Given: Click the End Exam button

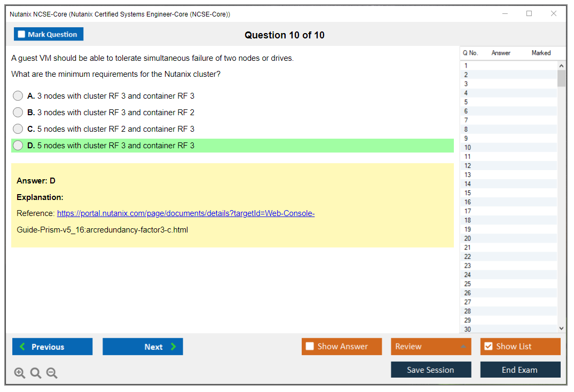Looking at the screenshot, I should point(520,370).
